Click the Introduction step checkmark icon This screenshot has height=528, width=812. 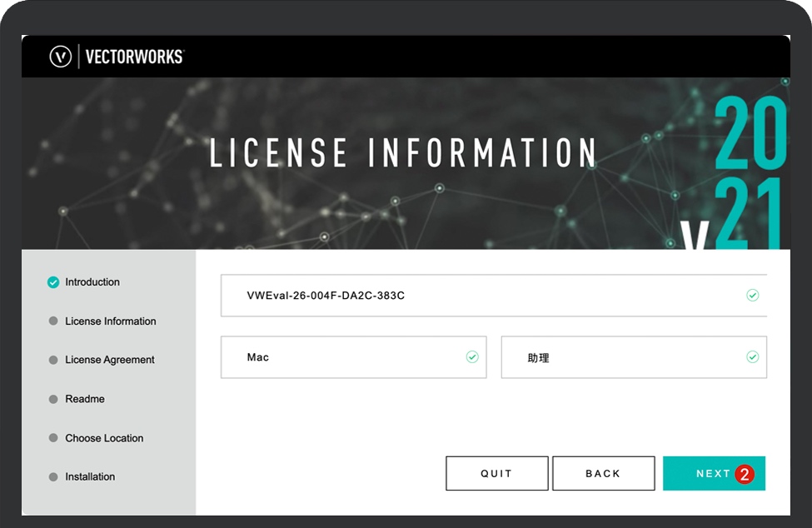point(53,282)
